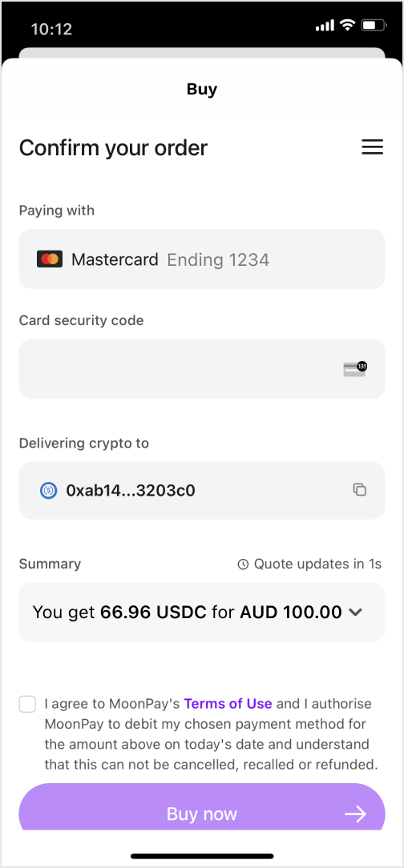Open the hamburger menu icon
This screenshot has height=868, width=404.
pos(372,147)
